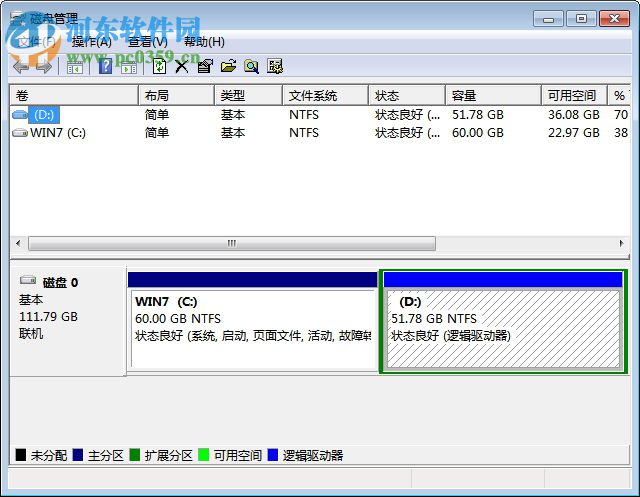Click the bright green 可用空间 legend swatch
This screenshot has height=497, width=640.
pyautogui.click(x=203, y=455)
